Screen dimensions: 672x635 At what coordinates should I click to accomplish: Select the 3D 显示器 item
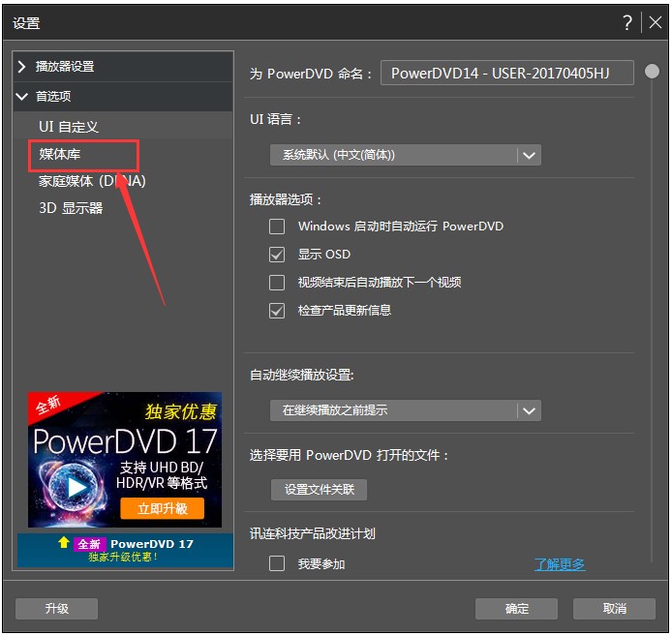(71, 208)
